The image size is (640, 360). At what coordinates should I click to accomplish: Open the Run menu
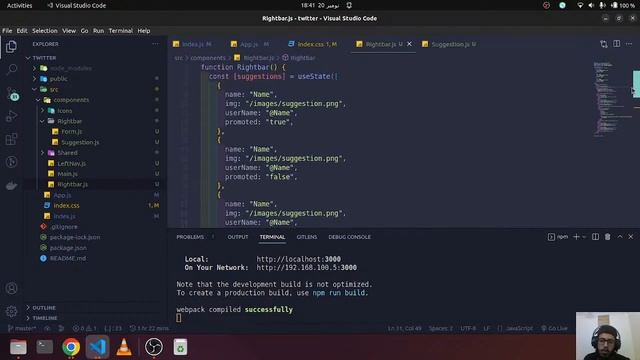click(98, 31)
